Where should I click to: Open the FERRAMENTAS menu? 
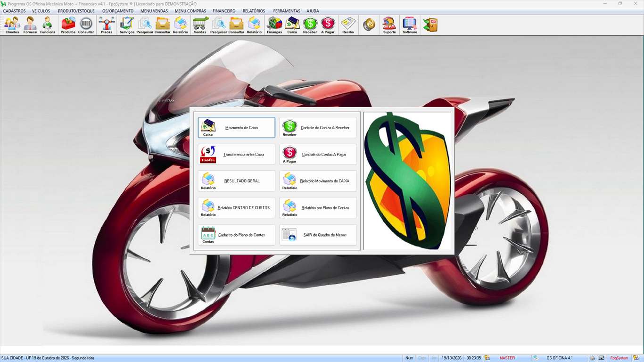[287, 11]
